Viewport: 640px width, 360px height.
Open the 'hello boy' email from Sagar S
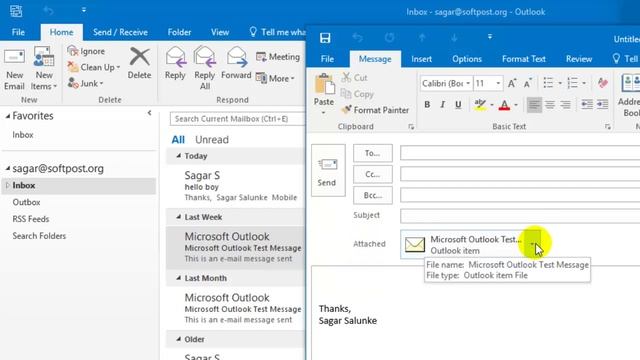[x=236, y=186]
